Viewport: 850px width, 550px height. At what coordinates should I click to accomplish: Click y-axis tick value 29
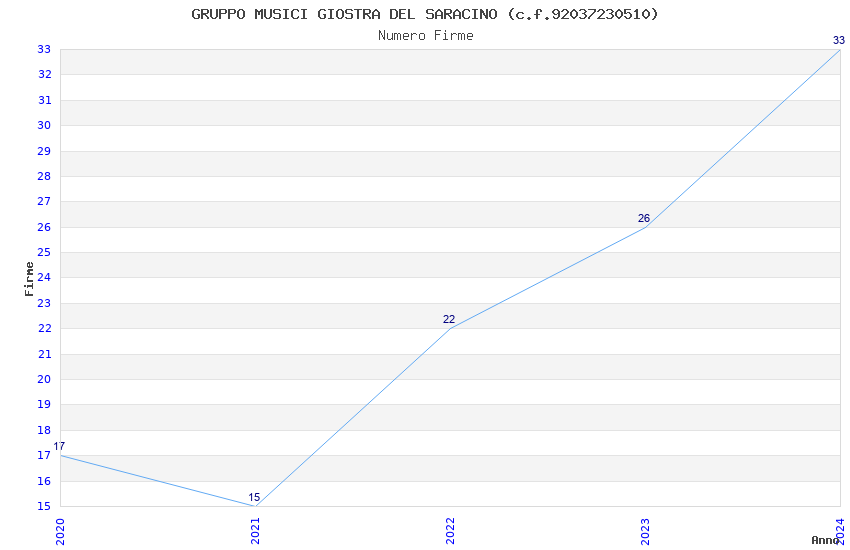[x=44, y=151]
